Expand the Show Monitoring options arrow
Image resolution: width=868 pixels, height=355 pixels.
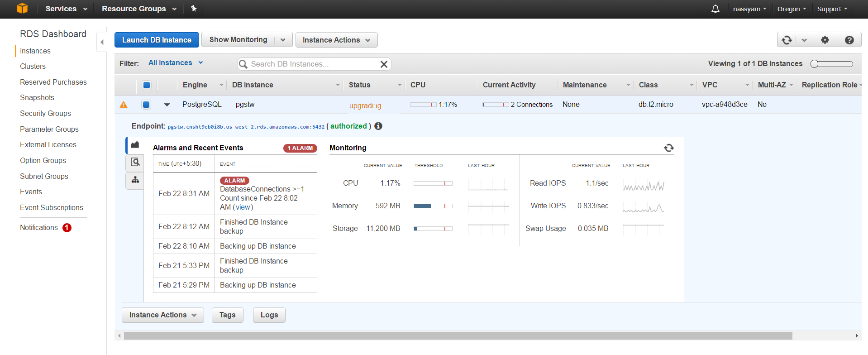pos(283,40)
